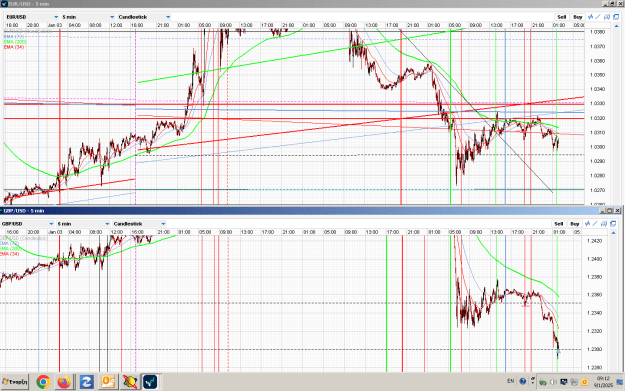Click the EMA (34) label on the EUR/USD chart
Screen dimensions: 625x391
pos(14,47)
